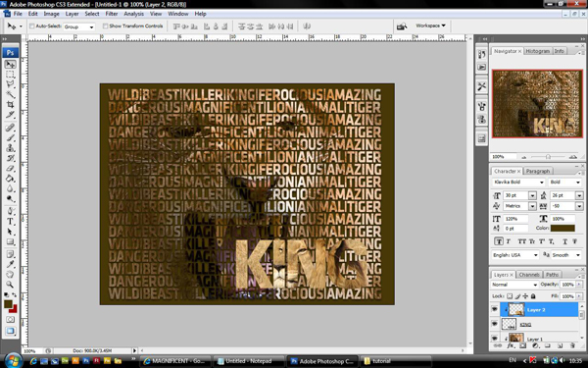Image resolution: width=588 pixels, height=368 pixels.
Task: Select the Eyedropper tool
Action: pos(10,264)
